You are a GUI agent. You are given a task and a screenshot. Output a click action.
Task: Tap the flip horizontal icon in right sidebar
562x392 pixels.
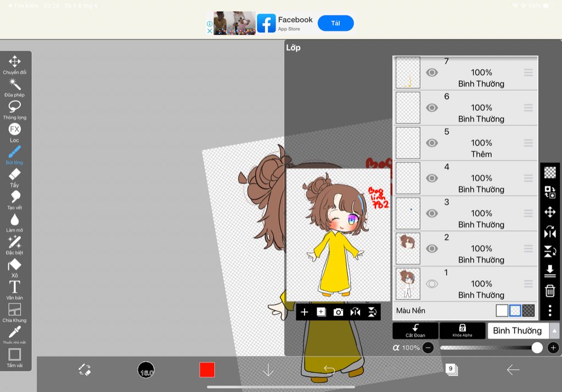[550, 231]
